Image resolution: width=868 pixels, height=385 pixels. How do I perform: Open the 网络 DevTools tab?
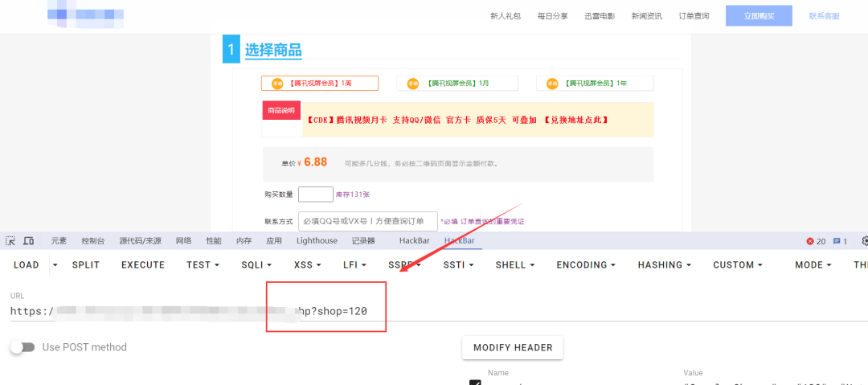click(183, 241)
